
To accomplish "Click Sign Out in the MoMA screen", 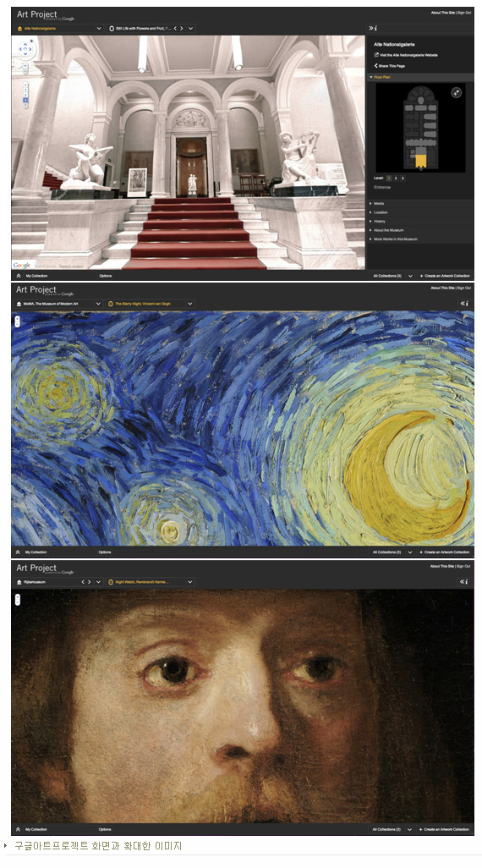I will pos(464,288).
